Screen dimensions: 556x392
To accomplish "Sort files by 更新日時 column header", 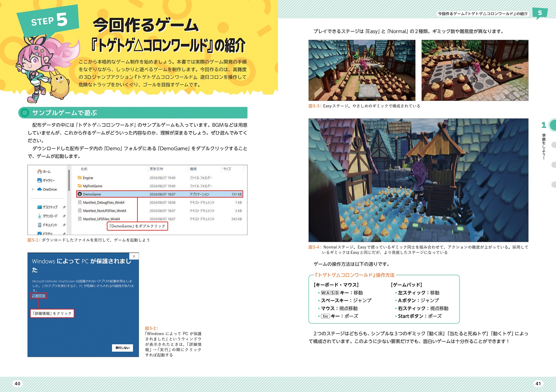I will 156,169.
